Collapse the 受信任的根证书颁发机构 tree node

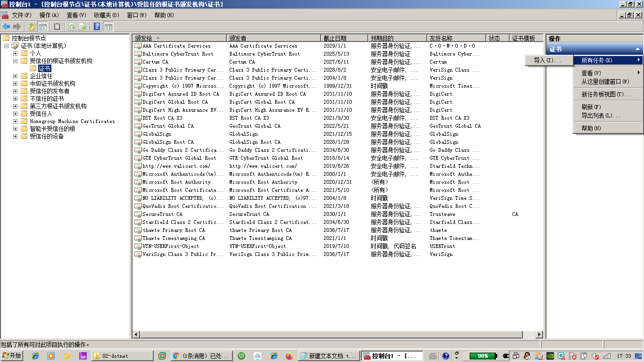click(x=14, y=61)
